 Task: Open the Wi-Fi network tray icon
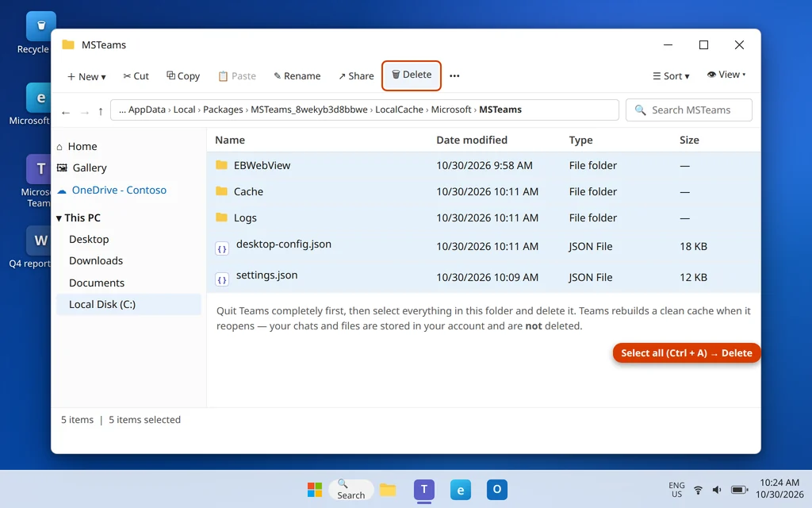tap(698, 490)
